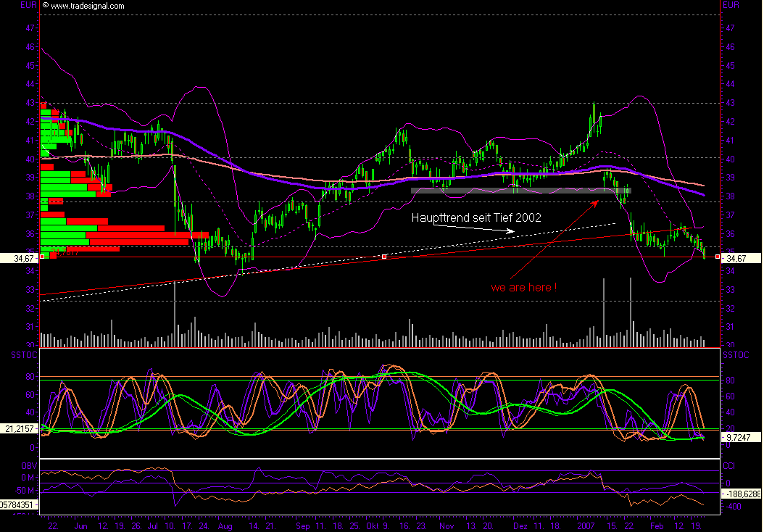Click the 21,2157 stochastic value label
The width and height of the screenshot is (764, 532).
tap(19, 430)
